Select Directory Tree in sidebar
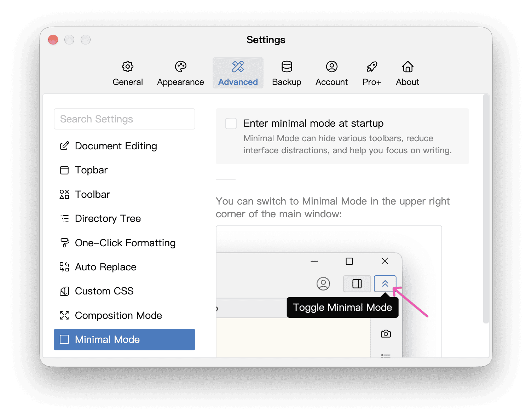Viewport: 532px width, 419px height. click(x=125, y=218)
